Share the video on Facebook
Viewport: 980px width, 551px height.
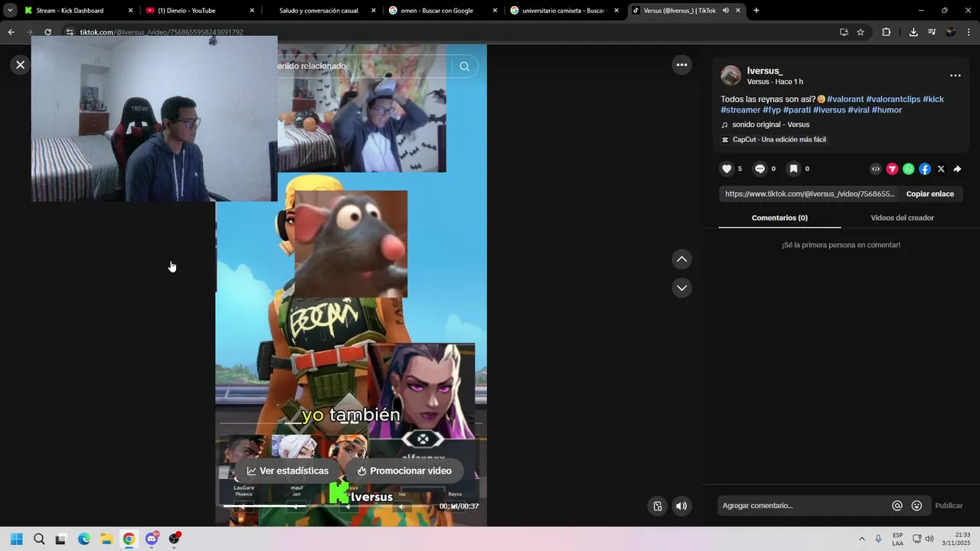(x=925, y=169)
